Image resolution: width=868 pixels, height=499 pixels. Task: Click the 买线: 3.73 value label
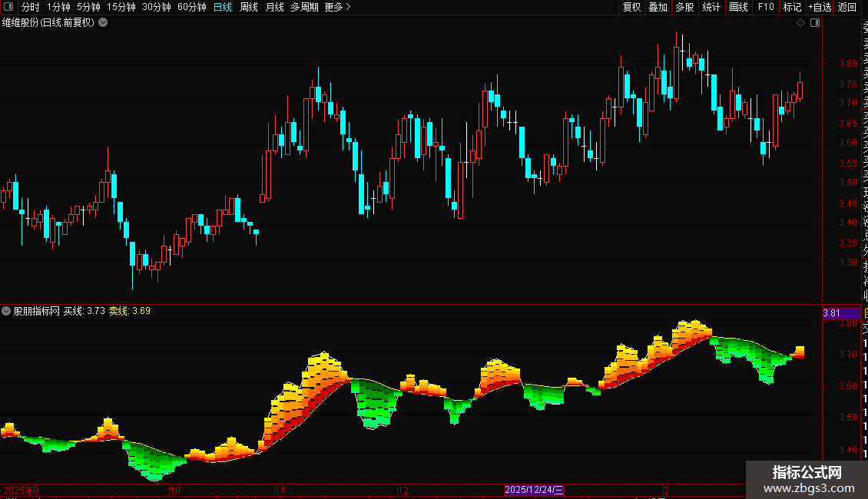pos(84,311)
